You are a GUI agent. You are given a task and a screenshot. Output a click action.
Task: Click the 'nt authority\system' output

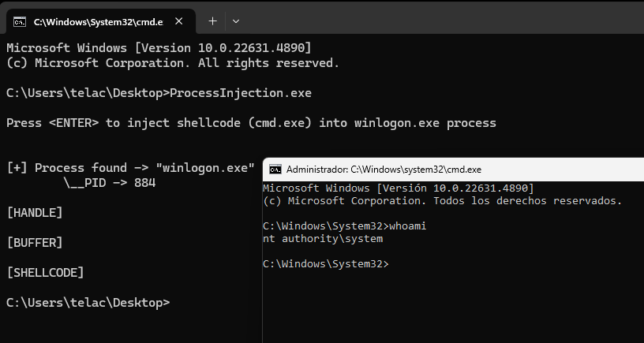pyautogui.click(x=323, y=239)
